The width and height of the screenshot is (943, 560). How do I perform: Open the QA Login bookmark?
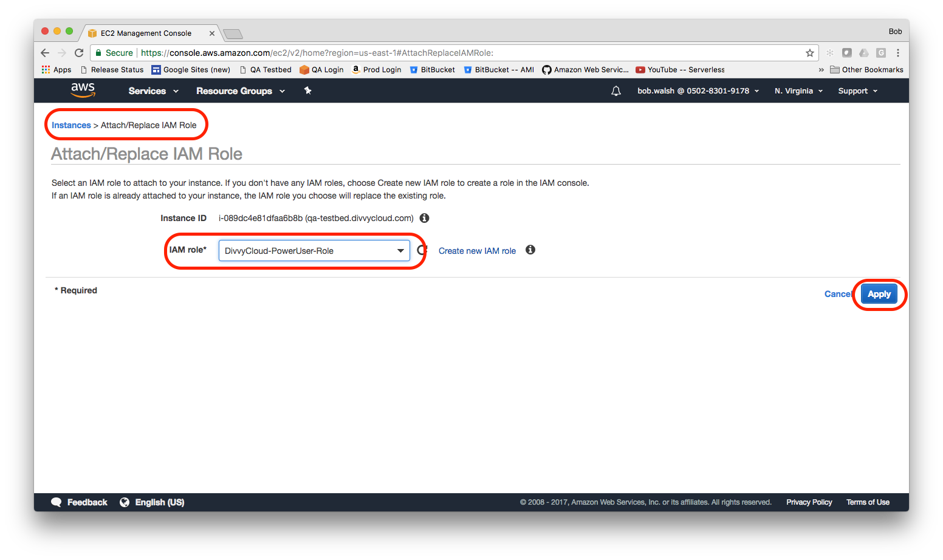[x=321, y=70]
